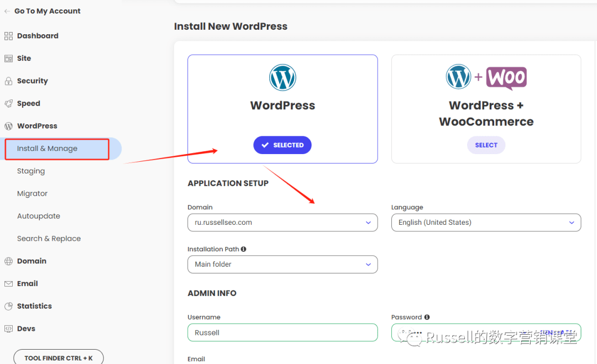Toggle the WordPress SELECTED button
Viewport: 597px width, 364px height.
click(x=282, y=145)
